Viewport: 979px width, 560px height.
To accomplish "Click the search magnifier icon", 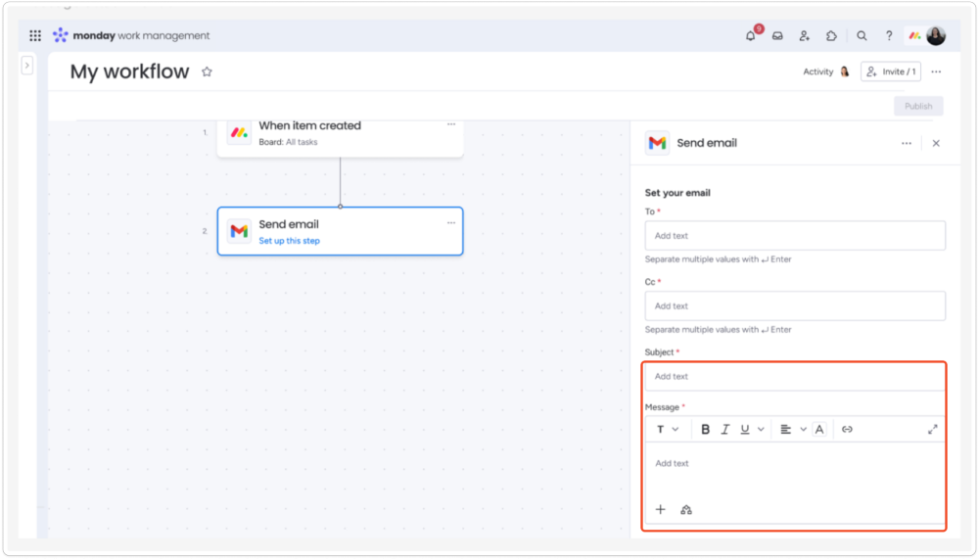I will (862, 36).
